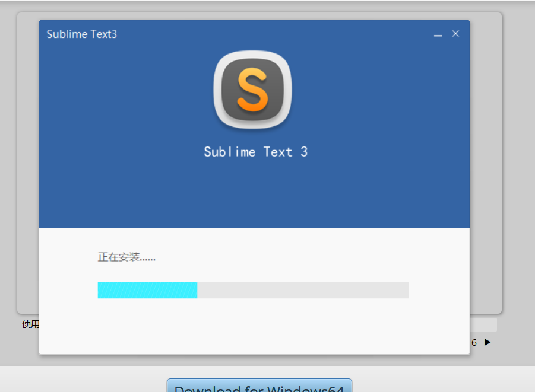Close the Sublime Text3 installer

point(455,34)
